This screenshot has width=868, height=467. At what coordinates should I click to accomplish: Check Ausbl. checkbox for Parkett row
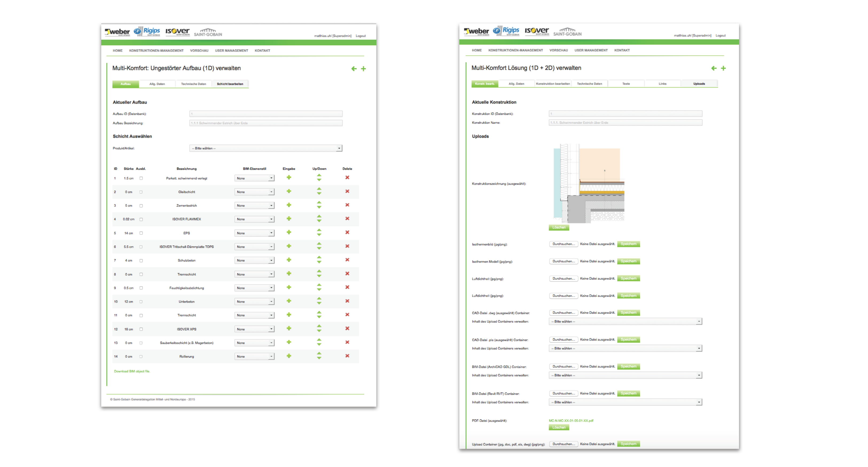pos(141,178)
